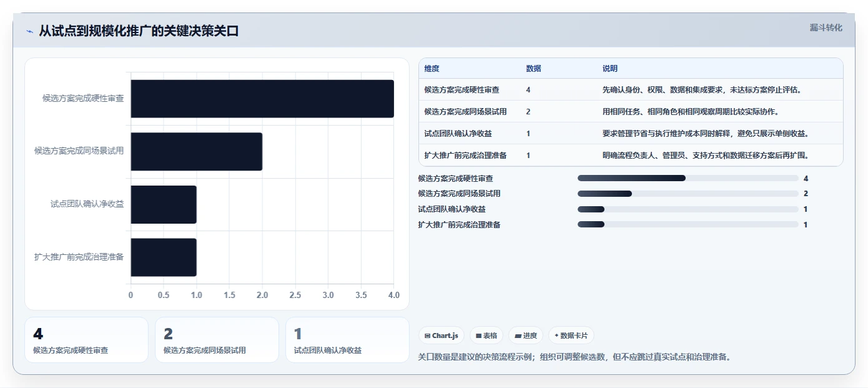Image resolution: width=868 pixels, height=388 pixels.
Task: Click the progress bar for 试点团队确认净收益
Action: click(x=688, y=209)
